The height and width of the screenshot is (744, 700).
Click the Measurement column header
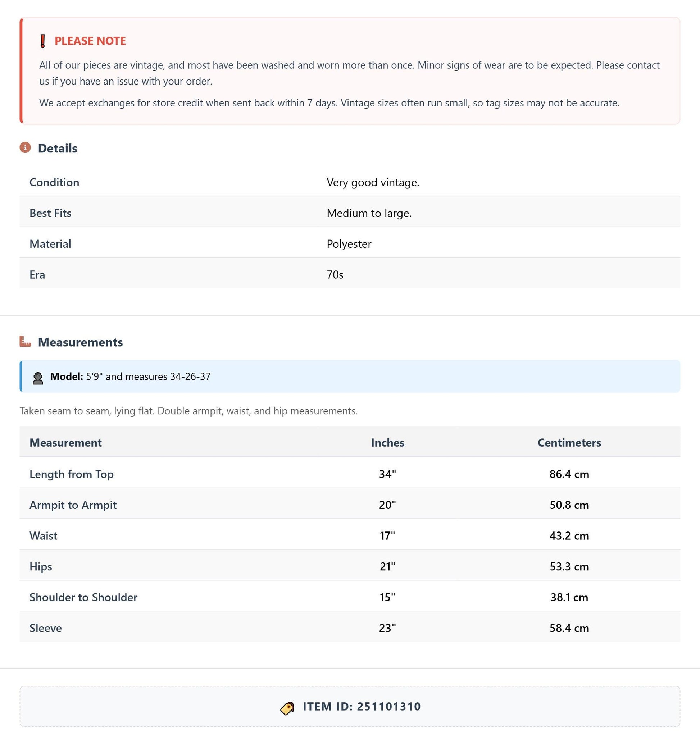click(x=65, y=442)
